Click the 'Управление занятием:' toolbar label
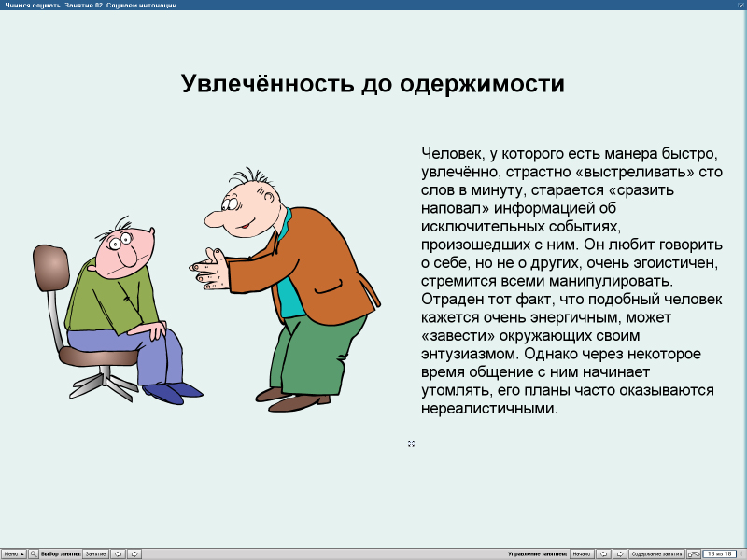 click(x=537, y=553)
